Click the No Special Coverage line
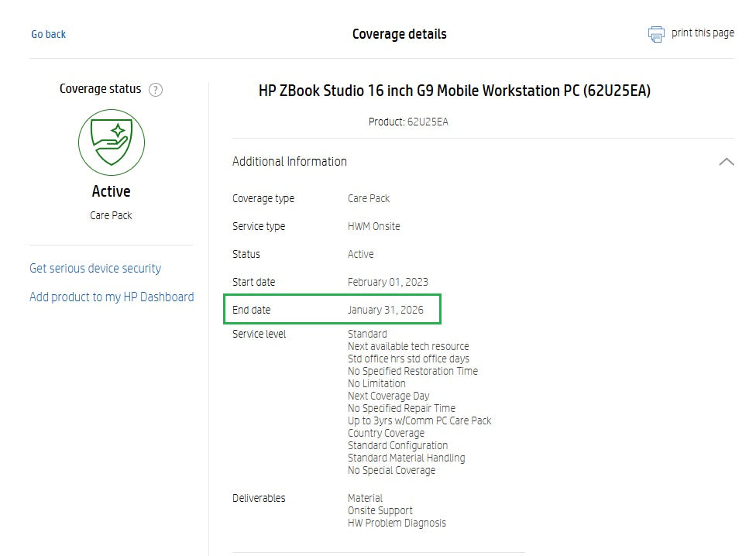756x556 pixels. (391, 470)
